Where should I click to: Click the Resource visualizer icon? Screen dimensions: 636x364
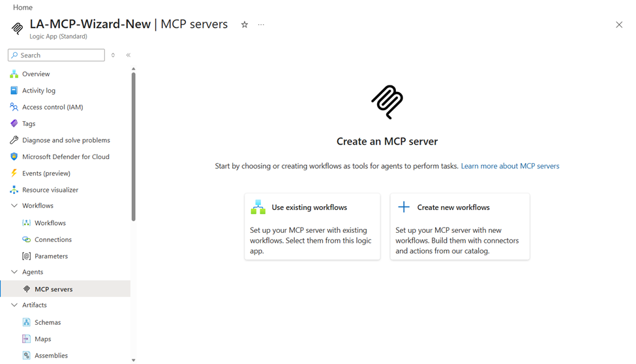coord(14,190)
